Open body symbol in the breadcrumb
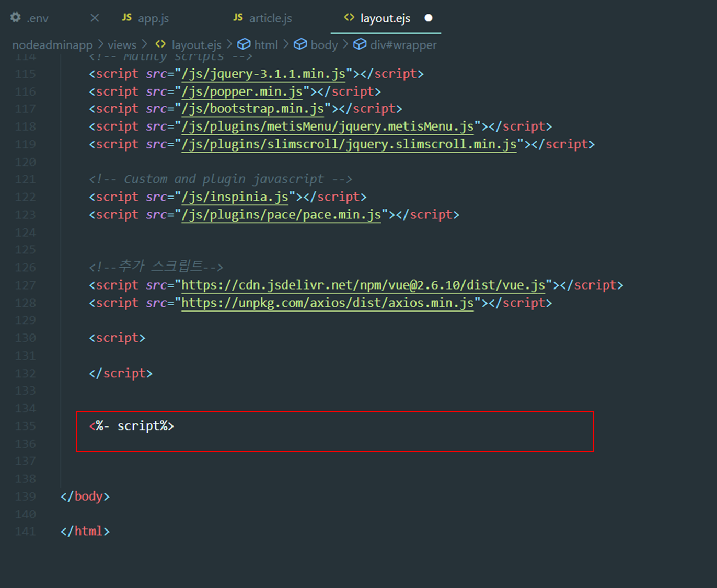The width and height of the screenshot is (717, 588). [324, 45]
